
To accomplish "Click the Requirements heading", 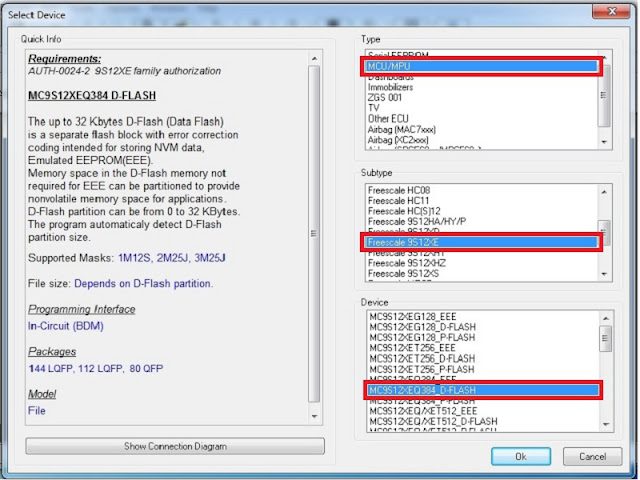I will pos(64,59).
